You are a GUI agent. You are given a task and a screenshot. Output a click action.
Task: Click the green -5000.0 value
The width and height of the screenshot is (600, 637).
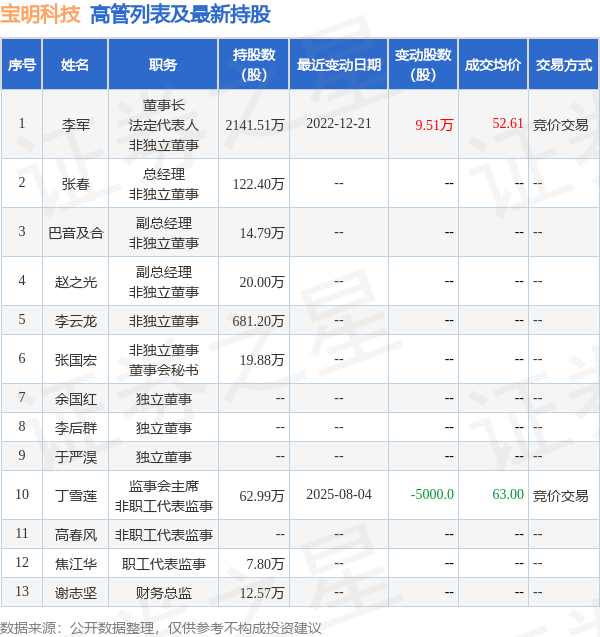click(x=432, y=494)
